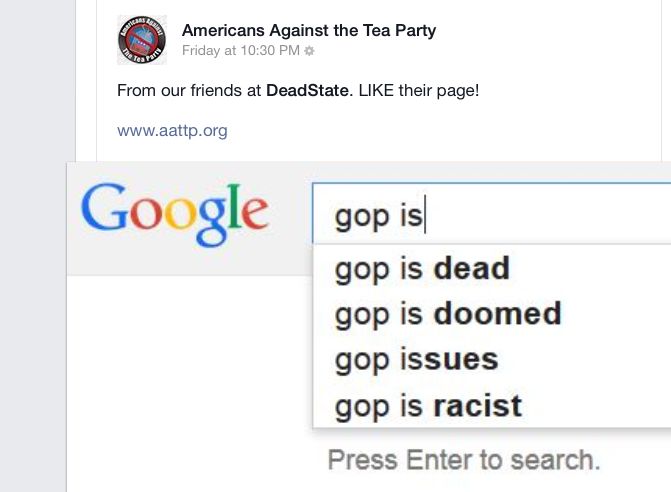
Task: Open the Americans Against the Tea Party avatar
Action: (142, 40)
